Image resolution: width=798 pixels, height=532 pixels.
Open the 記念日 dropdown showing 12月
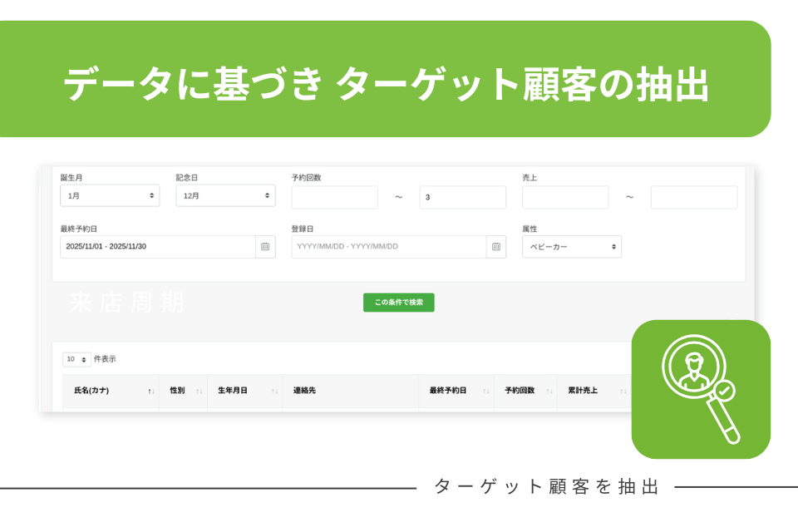(225, 196)
